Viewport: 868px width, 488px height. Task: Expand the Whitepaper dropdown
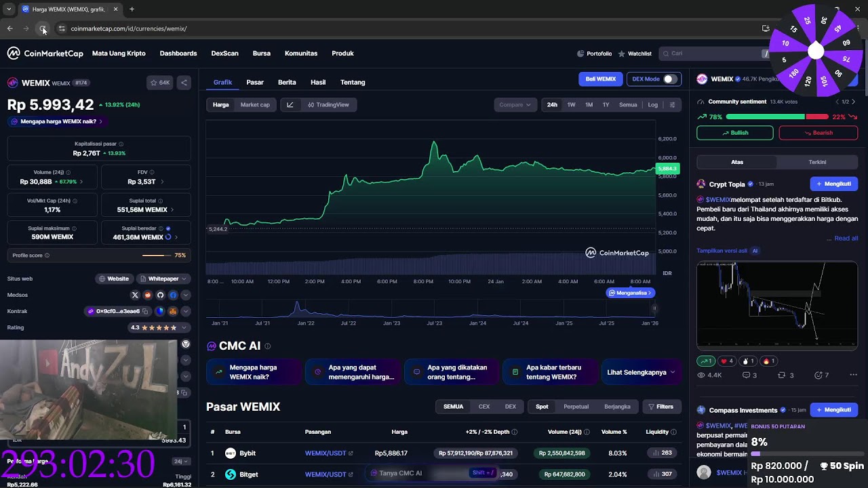click(x=163, y=279)
